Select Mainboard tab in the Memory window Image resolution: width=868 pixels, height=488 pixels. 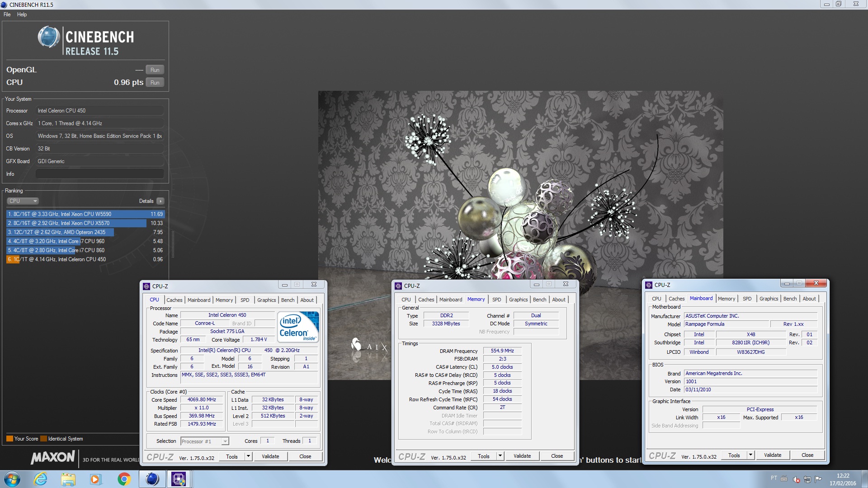[x=451, y=300]
